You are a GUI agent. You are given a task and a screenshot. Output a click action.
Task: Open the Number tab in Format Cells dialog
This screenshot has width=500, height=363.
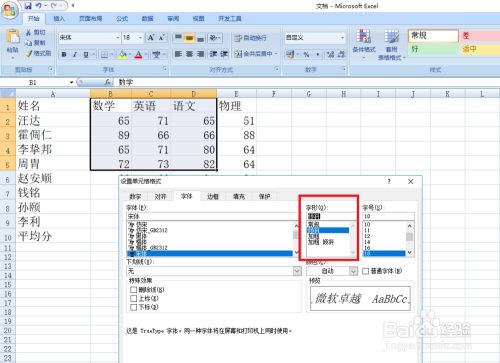tap(135, 197)
